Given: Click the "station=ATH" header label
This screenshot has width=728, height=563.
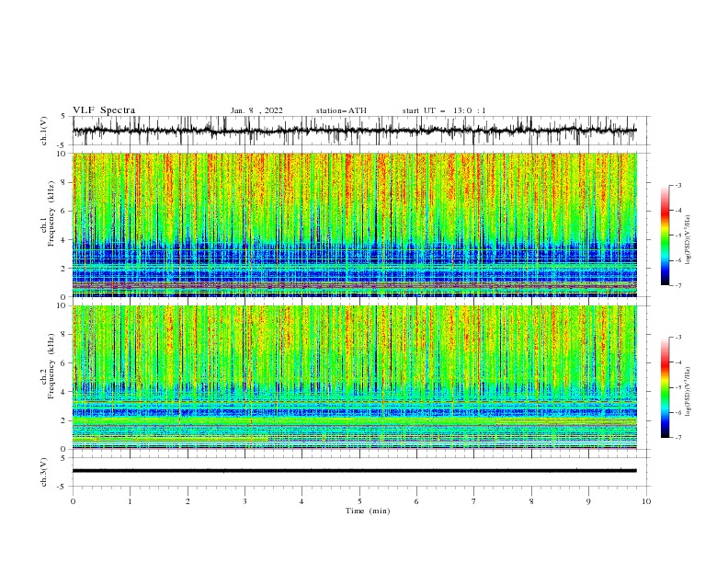Looking at the screenshot, I should (341, 110).
